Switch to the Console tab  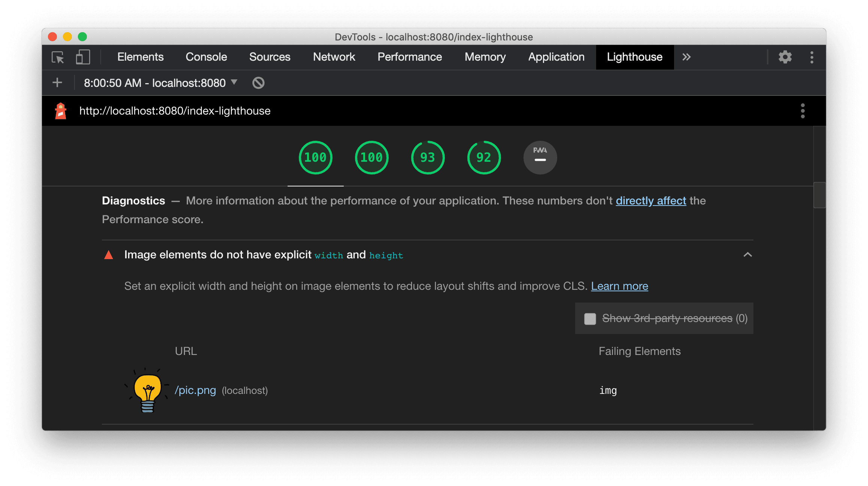pyautogui.click(x=206, y=57)
